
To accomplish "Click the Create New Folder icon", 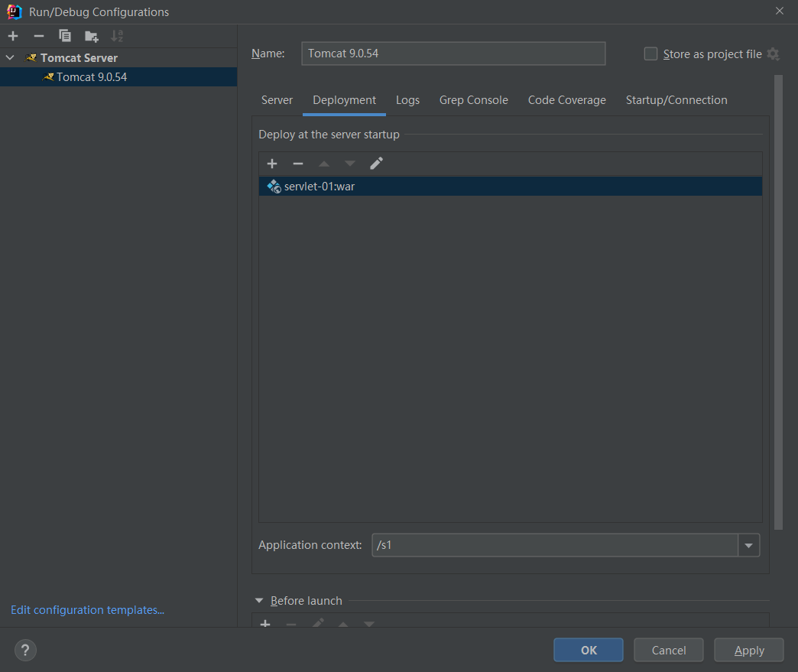I will [91, 36].
